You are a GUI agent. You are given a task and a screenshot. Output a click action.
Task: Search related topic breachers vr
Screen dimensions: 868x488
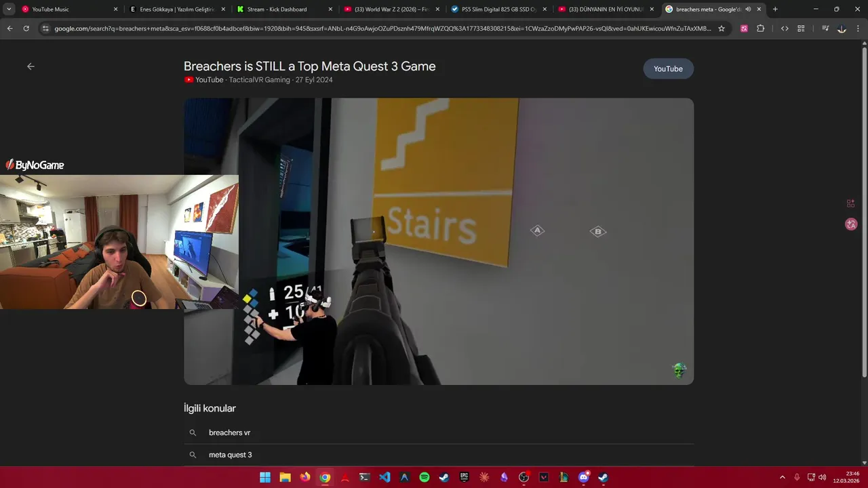[x=229, y=432]
